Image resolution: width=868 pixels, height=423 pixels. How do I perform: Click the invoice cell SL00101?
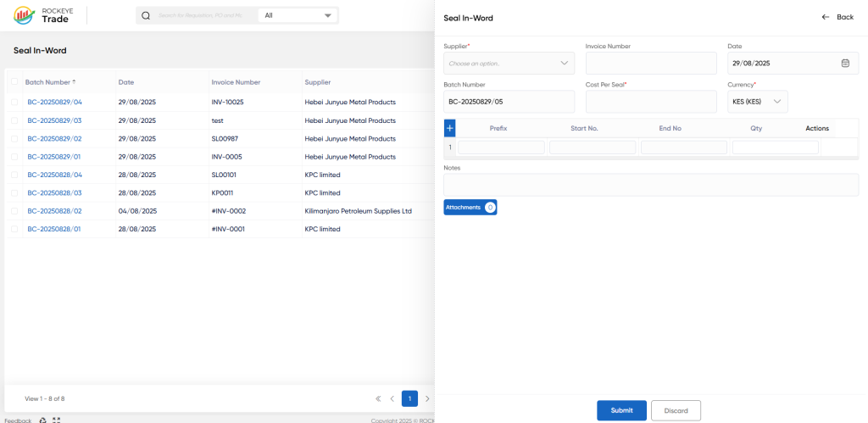pyautogui.click(x=224, y=175)
